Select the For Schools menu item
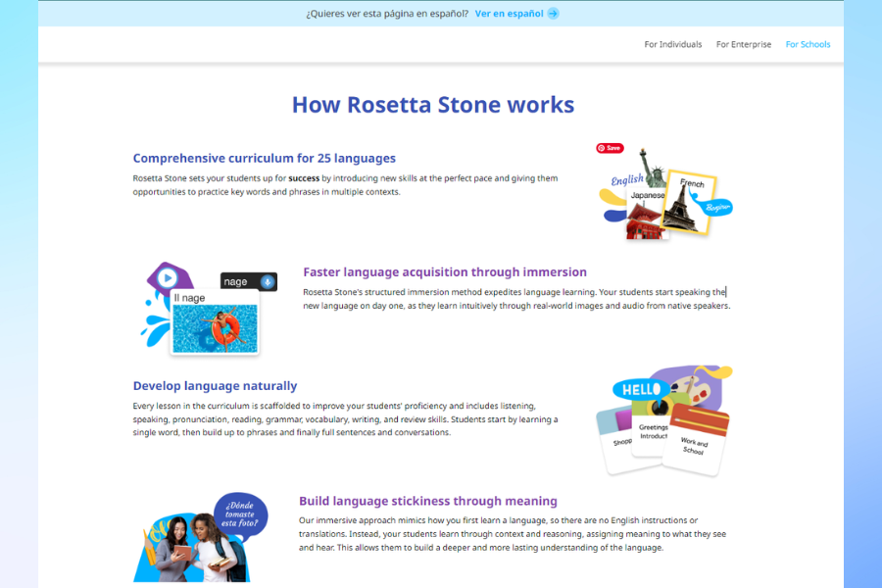Viewport: 882px width, 588px height. [x=808, y=44]
